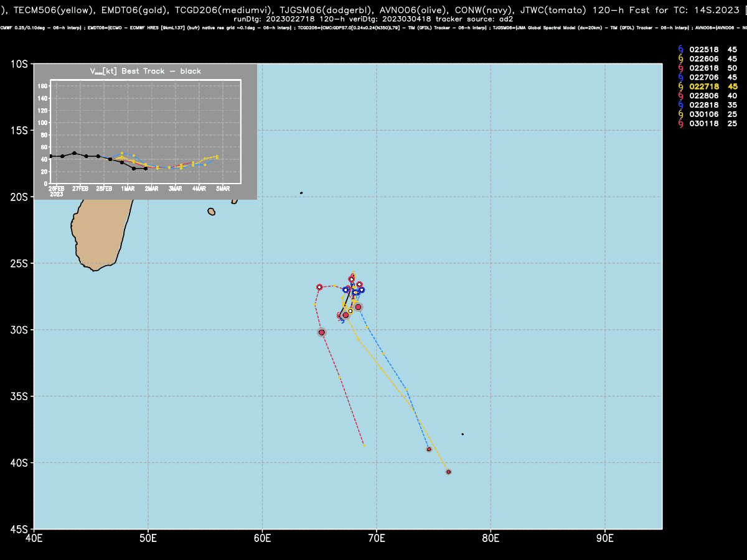
Task: Click the 1MAR label on the inset axis
Action: (x=128, y=189)
